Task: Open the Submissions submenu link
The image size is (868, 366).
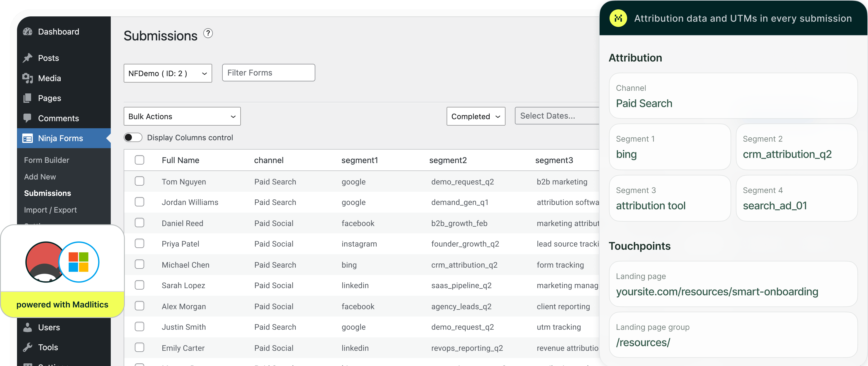Action: point(47,193)
